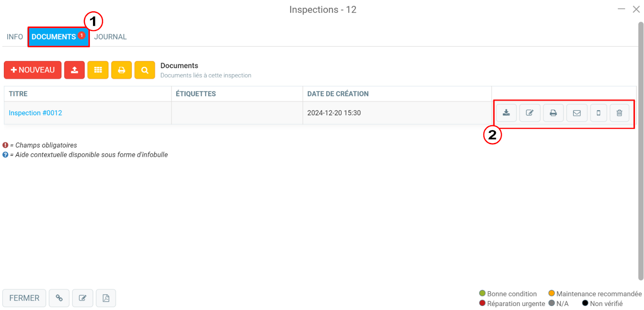The width and height of the screenshot is (644, 310).
Task: Click the red upload document icon
Action: click(x=74, y=70)
